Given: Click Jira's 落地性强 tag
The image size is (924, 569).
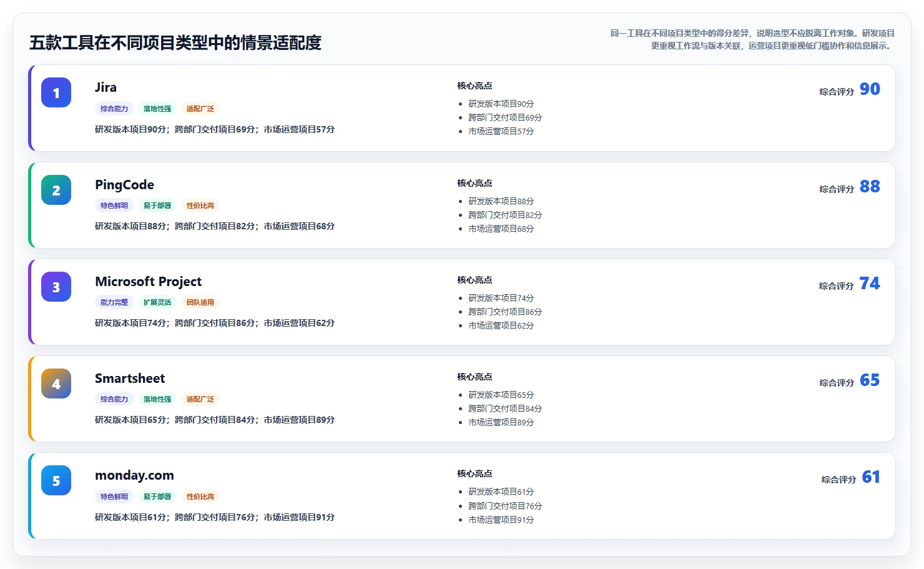Looking at the screenshot, I should click(x=157, y=109).
